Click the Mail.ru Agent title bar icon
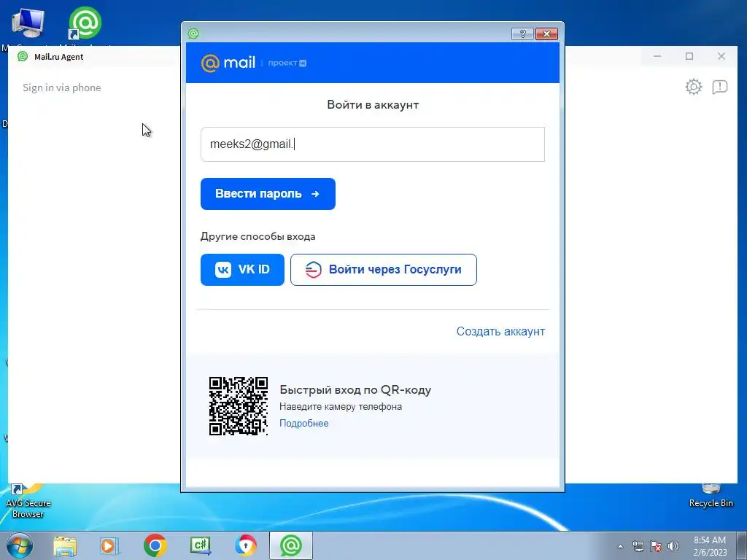Image resolution: width=747 pixels, height=560 pixels. (23, 57)
